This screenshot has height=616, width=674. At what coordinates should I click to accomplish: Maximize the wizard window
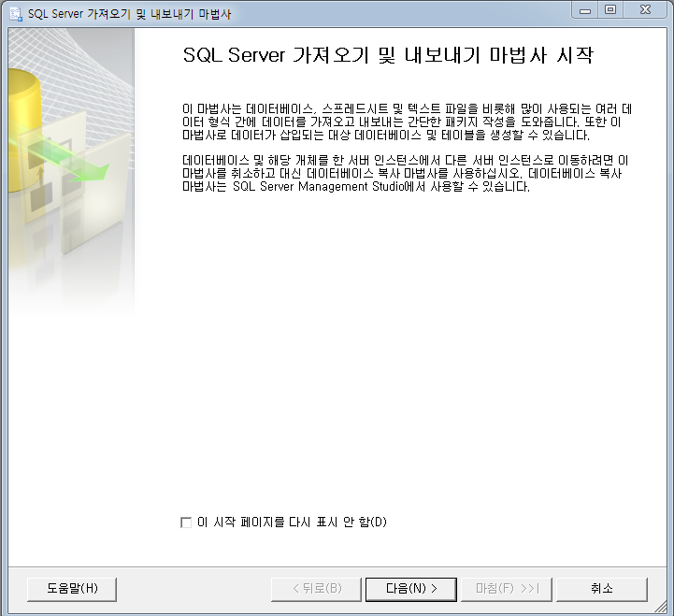click(x=610, y=10)
